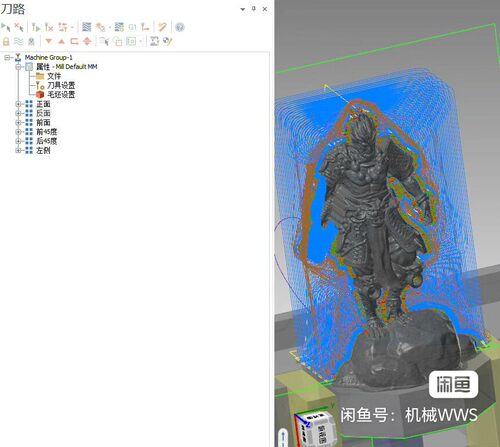
Task: Regenerate all selected operations
Action: pyautogui.click(x=36, y=27)
